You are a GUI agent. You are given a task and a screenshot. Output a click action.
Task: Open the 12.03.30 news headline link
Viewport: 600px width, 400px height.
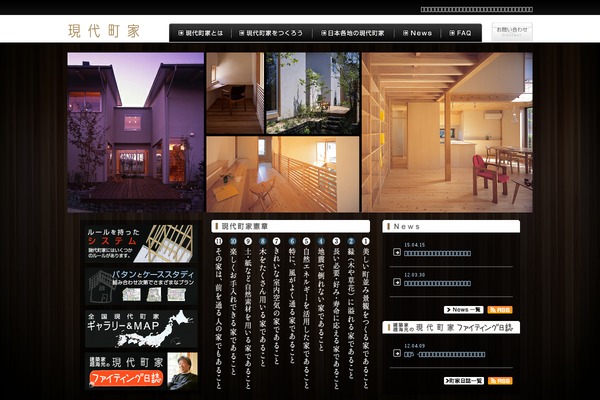[437, 284]
